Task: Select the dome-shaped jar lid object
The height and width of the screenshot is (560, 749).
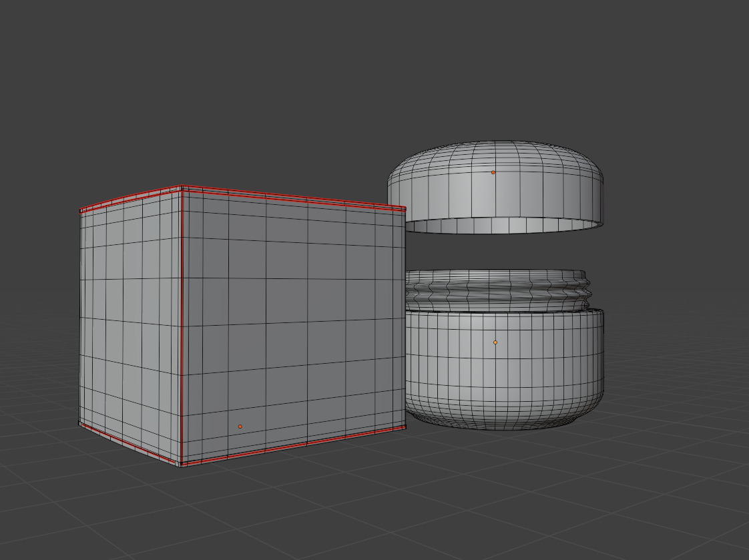Action: (495, 187)
